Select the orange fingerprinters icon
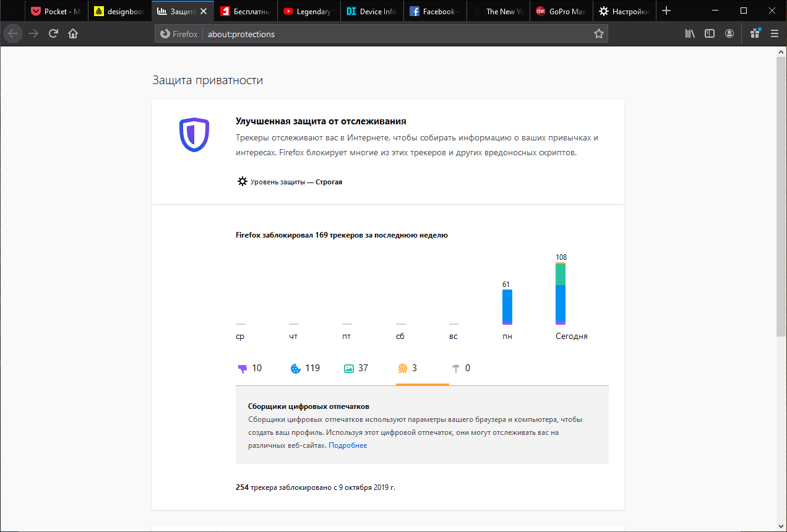The height and width of the screenshot is (532, 787). point(402,367)
